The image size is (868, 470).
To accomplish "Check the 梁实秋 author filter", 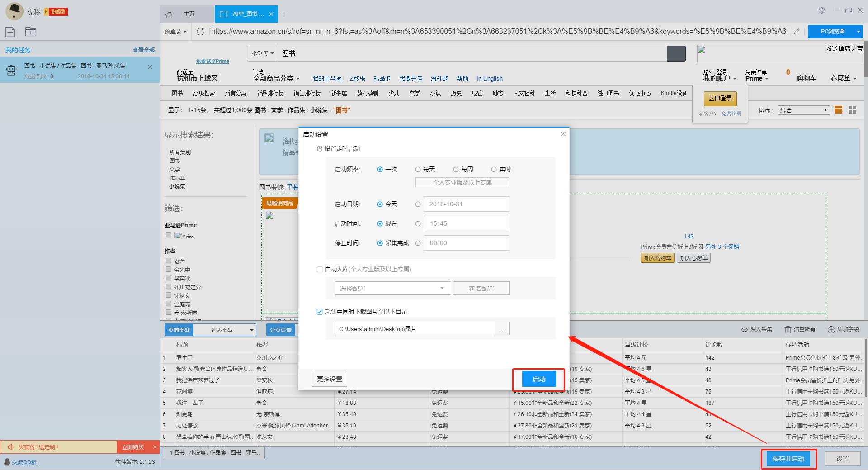I will pyautogui.click(x=169, y=278).
